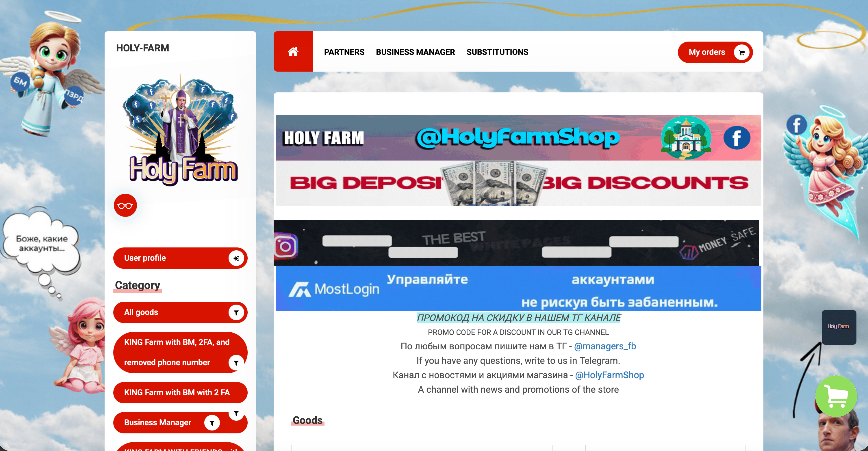This screenshot has width=868, height=451.
Task: Select KING Farm with BM, 2FA, removed phone
Action: (x=180, y=353)
